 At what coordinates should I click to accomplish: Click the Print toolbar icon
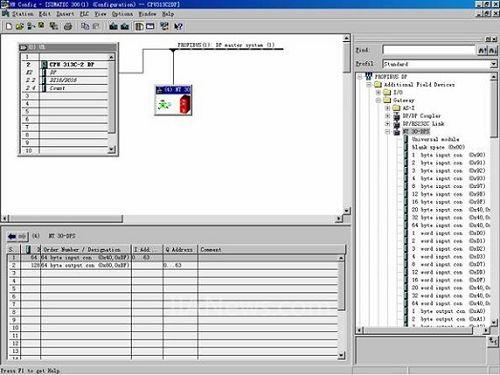click(68, 26)
